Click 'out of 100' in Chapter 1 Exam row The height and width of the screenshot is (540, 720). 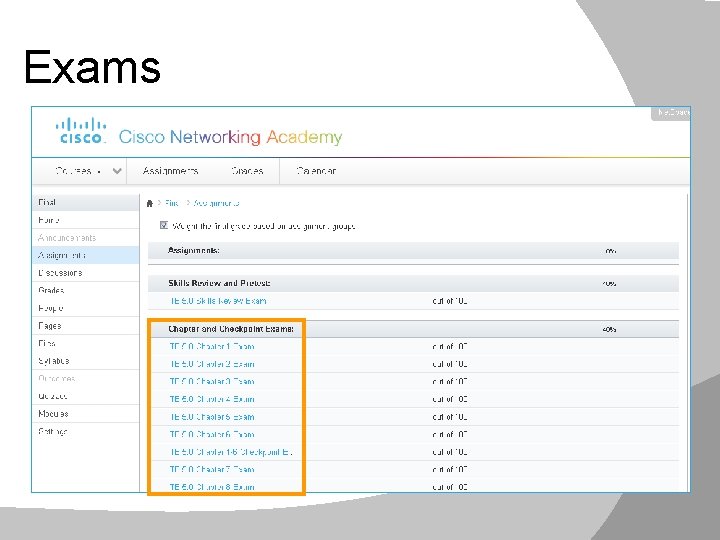click(450, 346)
